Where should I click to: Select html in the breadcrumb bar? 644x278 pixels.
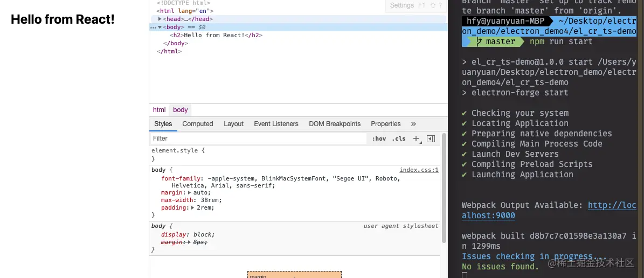click(x=160, y=110)
